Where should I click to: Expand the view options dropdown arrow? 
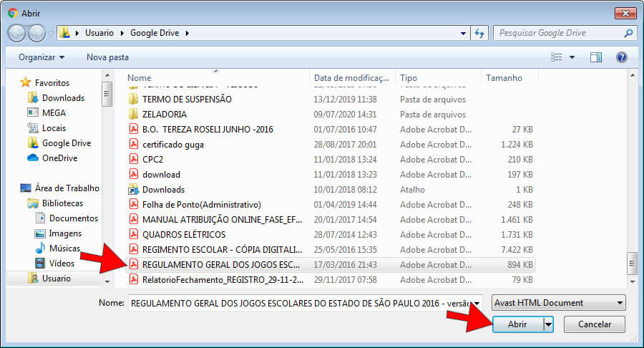[x=571, y=57]
